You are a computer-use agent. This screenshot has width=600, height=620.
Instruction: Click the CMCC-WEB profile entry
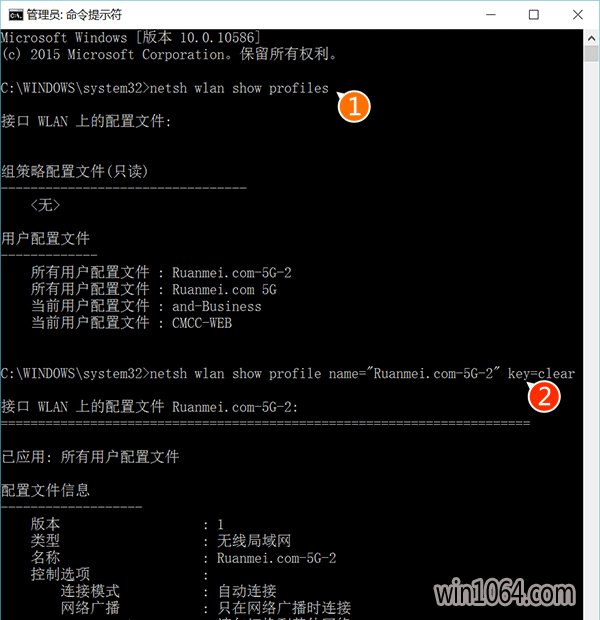(202, 323)
